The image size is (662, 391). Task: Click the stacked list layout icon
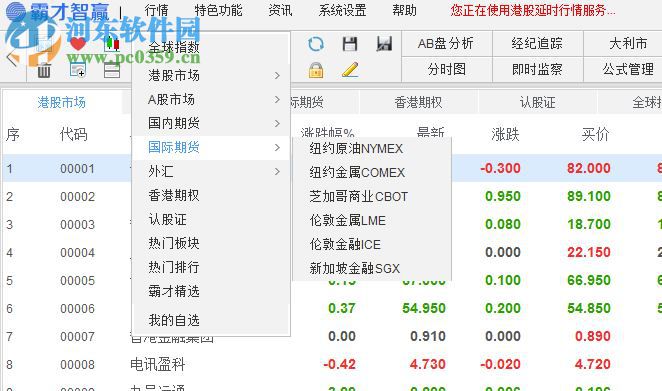tap(112, 70)
